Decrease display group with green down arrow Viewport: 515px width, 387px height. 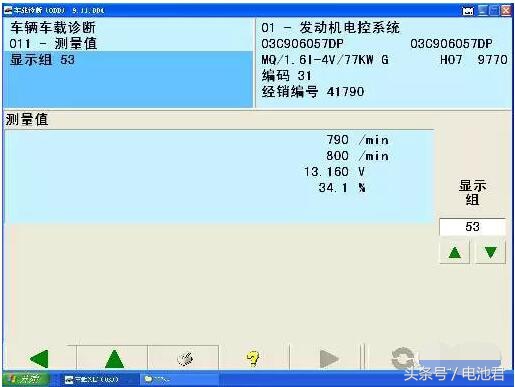[x=491, y=252]
